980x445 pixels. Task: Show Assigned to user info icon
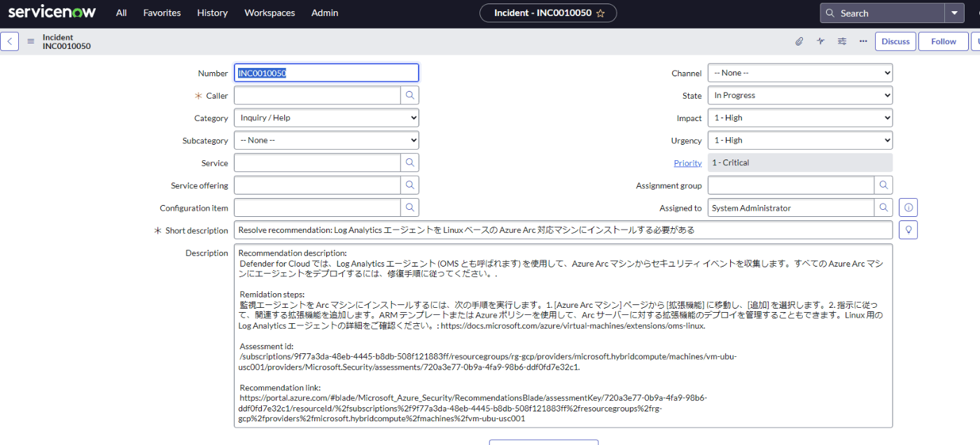click(x=909, y=208)
